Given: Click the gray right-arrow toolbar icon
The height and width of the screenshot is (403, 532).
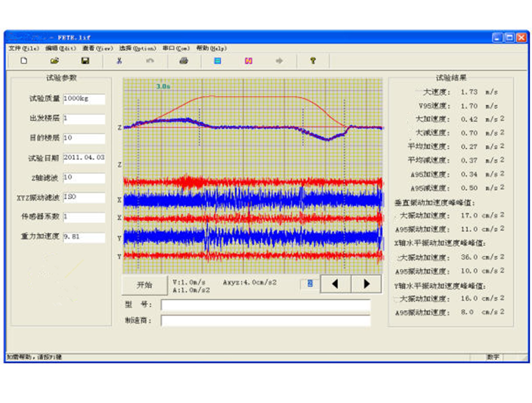Looking at the screenshot, I should [279, 61].
